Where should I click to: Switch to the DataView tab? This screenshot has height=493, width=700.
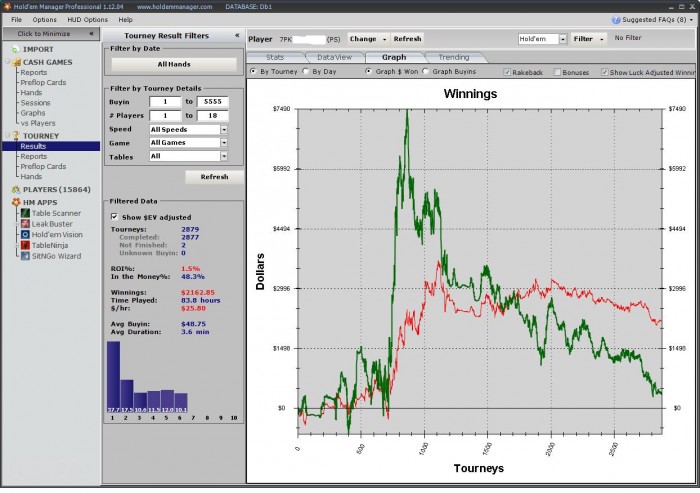click(334, 57)
